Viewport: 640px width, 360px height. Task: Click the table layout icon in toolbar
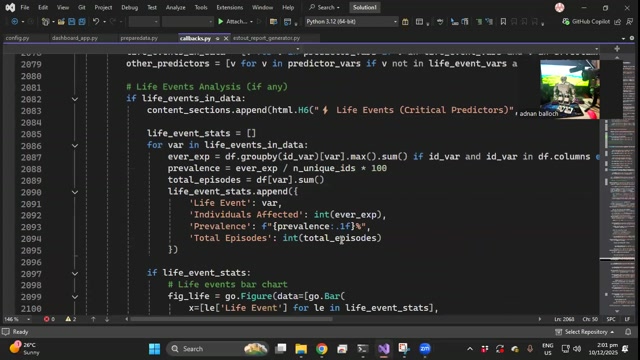(419, 22)
